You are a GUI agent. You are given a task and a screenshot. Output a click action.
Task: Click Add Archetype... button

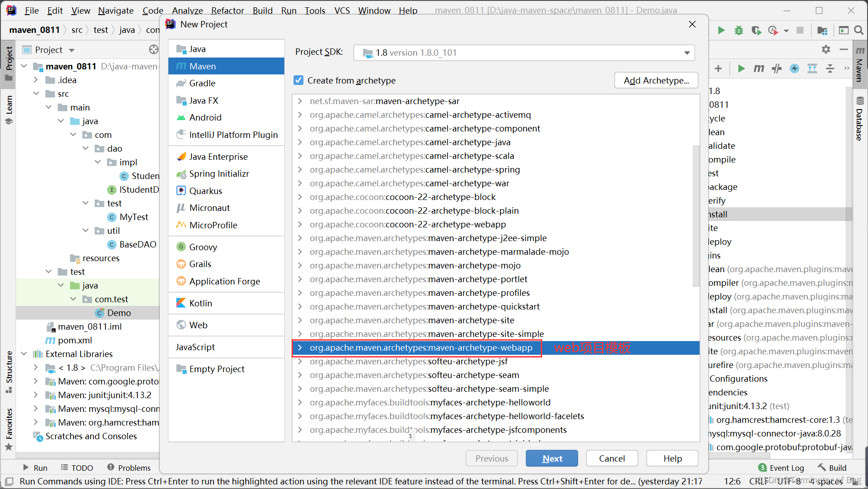coord(656,80)
